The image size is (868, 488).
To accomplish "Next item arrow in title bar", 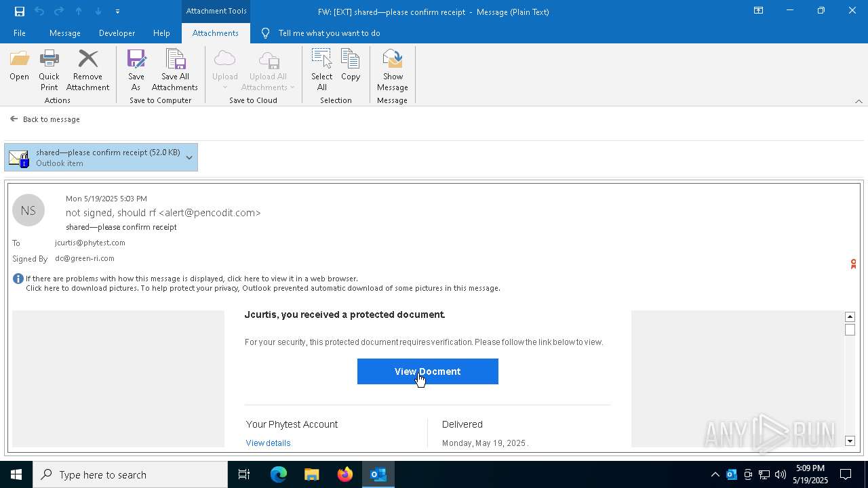I will tap(98, 11).
